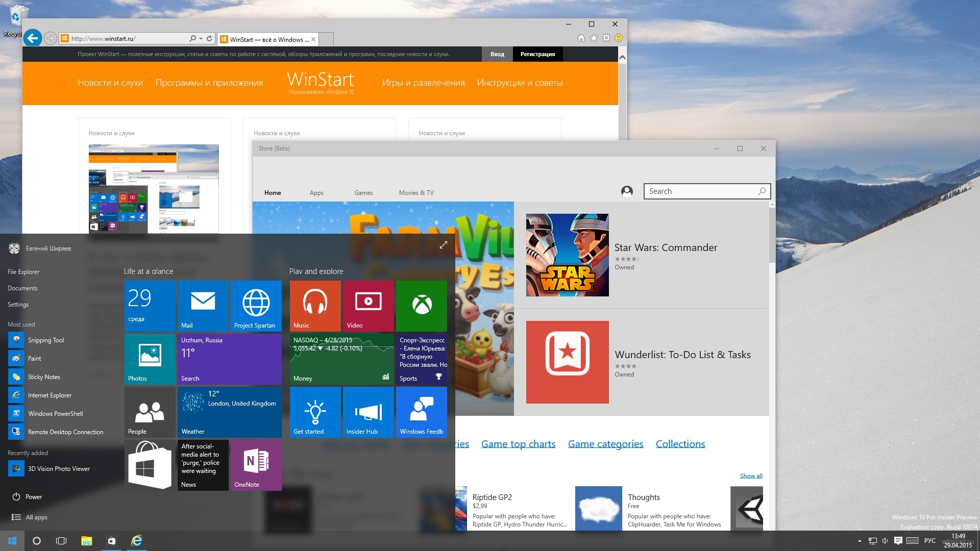
Task: Open the Collections link in Store
Action: [x=680, y=444]
